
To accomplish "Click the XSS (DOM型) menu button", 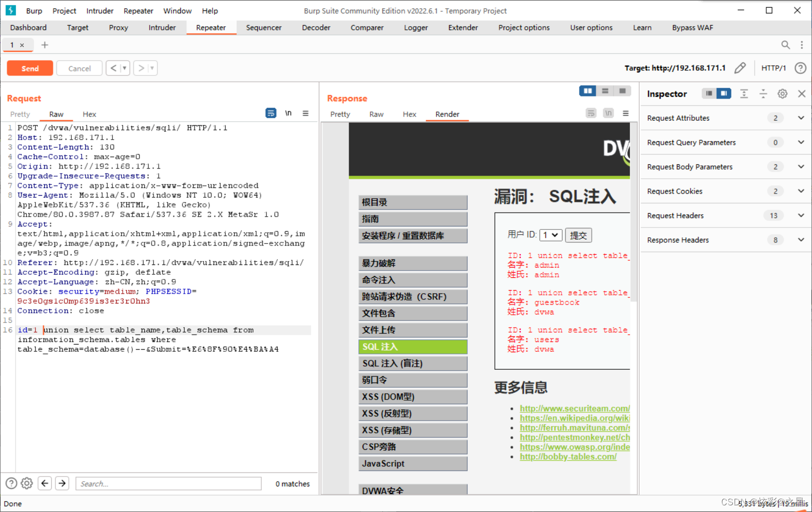I will pyautogui.click(x=413, y=397).
